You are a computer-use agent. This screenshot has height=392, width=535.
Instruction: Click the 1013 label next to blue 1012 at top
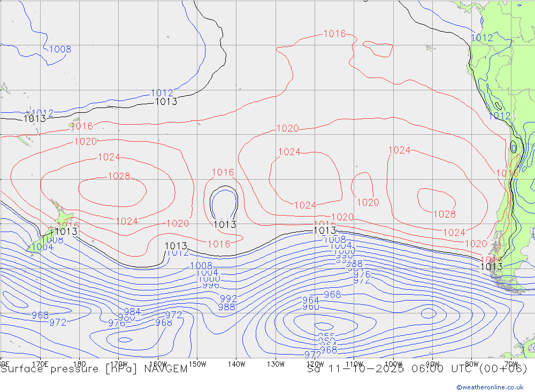point(166,101)
